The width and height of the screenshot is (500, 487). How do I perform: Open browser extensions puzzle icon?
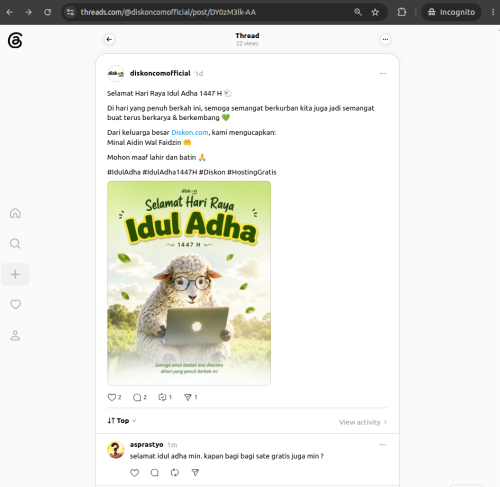click(402, 12)
